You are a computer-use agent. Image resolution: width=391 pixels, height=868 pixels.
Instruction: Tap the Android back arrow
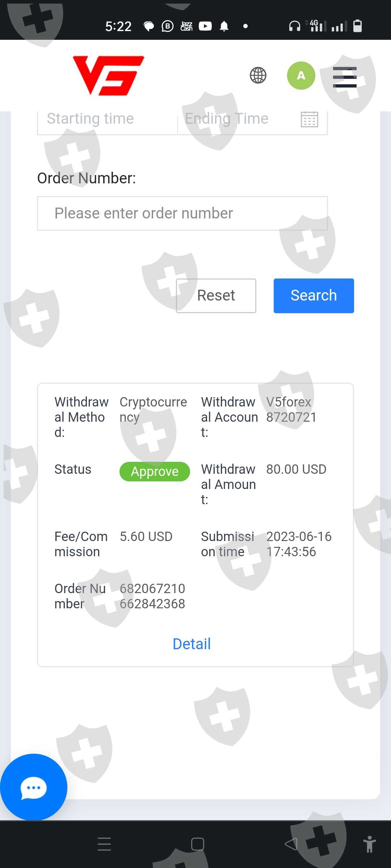click(x=291, y=844)
